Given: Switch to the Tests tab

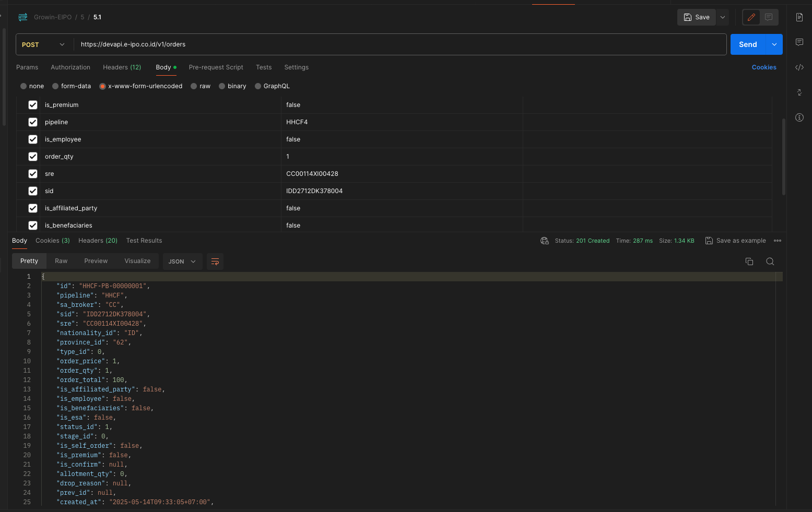Looking at the screenshot, I should (x=264, y=67).
